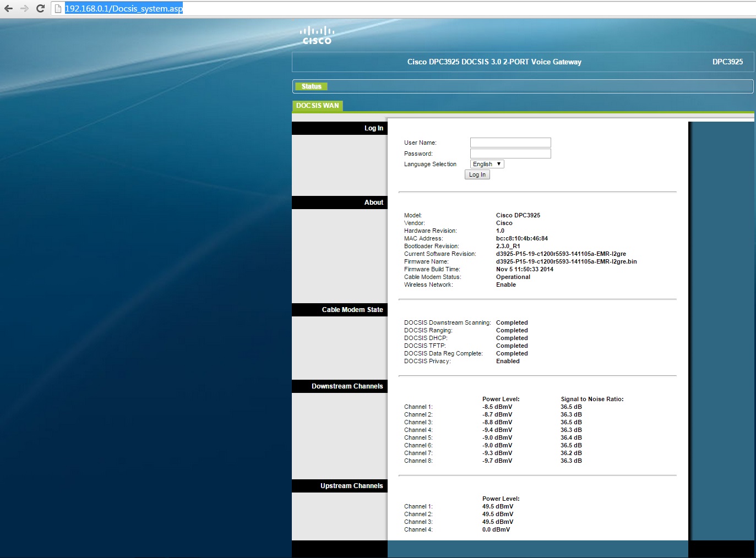
Task: Click Upstream Channel 4 power level 0.0 dBmV
Action: point(496,529)
